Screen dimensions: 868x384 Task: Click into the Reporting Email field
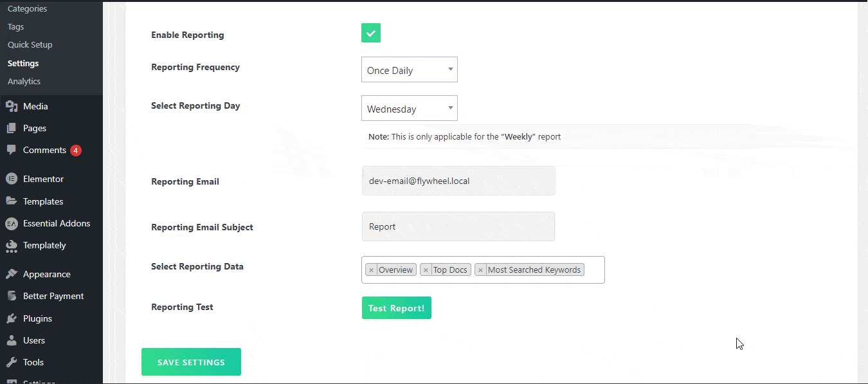coord(458,181)
